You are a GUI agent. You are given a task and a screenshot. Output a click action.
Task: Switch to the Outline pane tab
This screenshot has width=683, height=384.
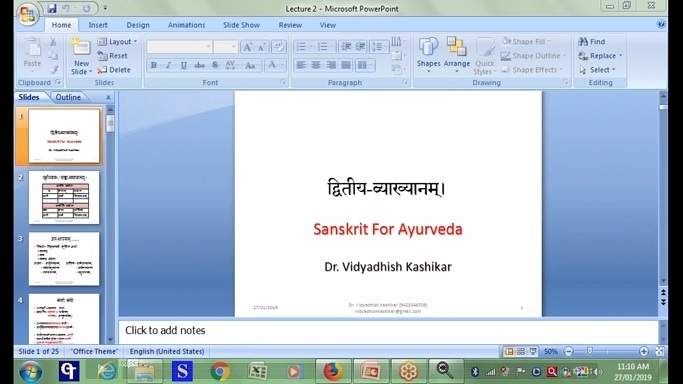(68, 97)
